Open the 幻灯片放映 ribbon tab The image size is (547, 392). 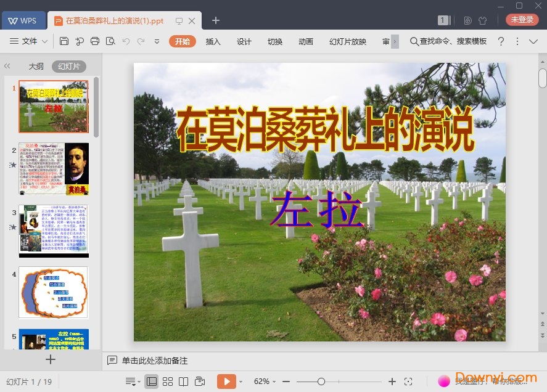[x=347, y=42]
